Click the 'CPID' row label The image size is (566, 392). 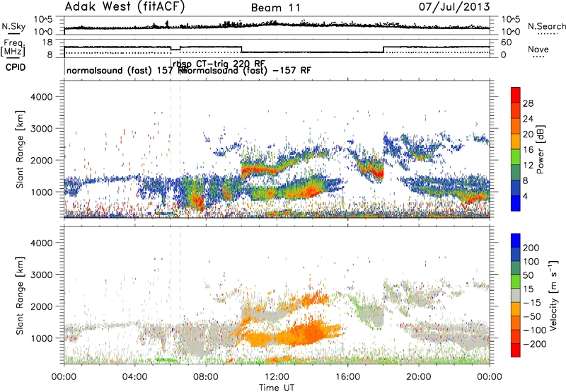tap(16, 67)
